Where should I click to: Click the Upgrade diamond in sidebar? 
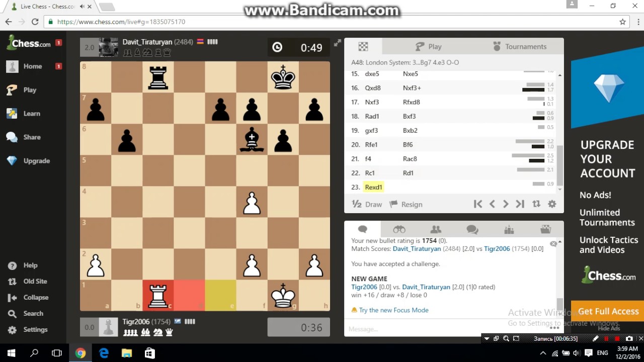click(x=13, y=161)
